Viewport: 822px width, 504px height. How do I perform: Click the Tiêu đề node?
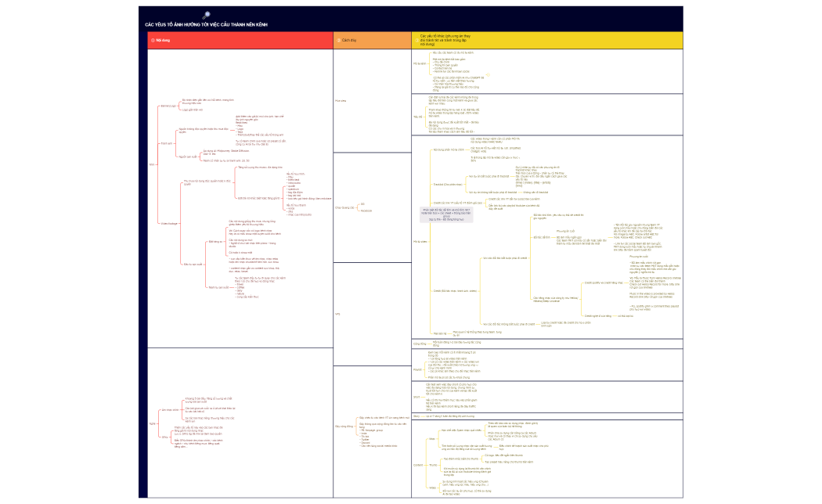coord(416,116)
